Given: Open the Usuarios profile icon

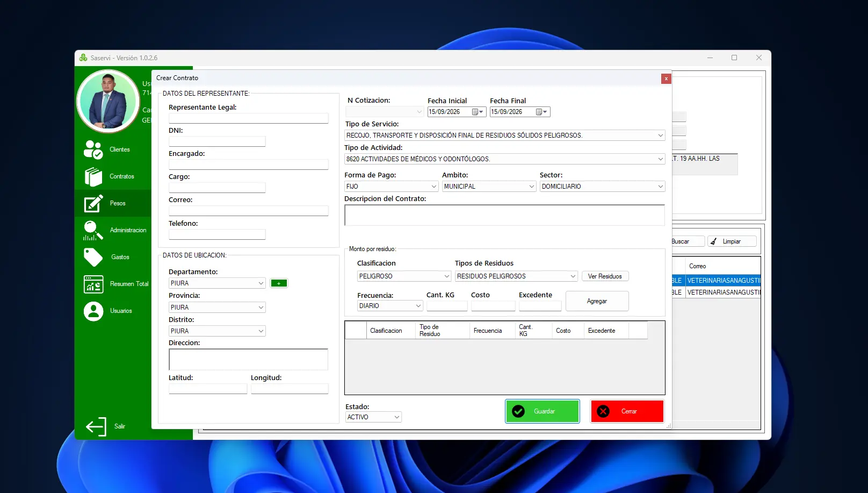Looking at the screenshot, I should [93, 311].
